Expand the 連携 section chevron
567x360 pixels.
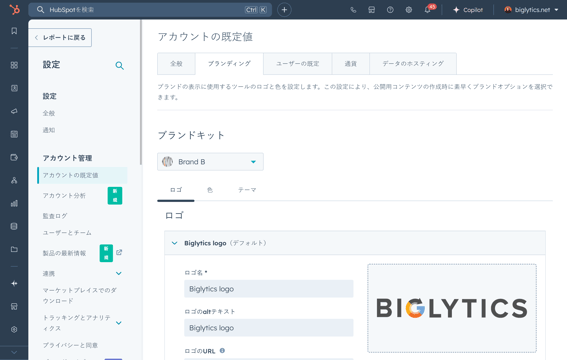coord(119,274)
